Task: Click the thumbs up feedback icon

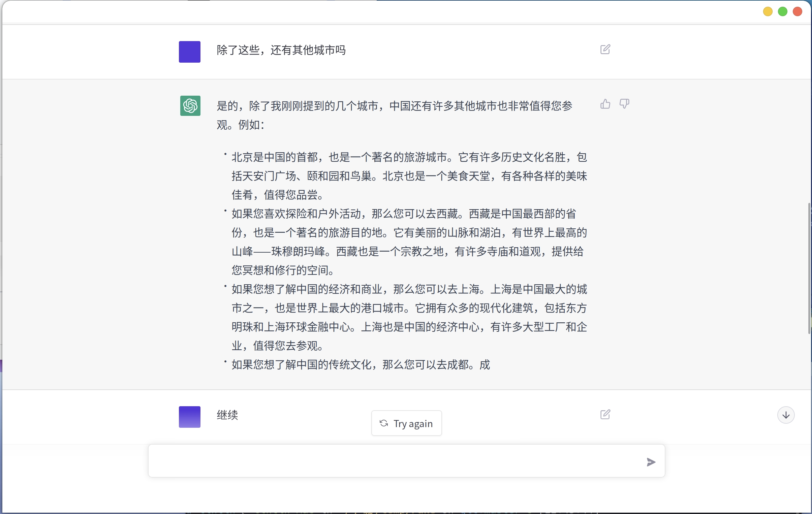Action: click(605, 104)
